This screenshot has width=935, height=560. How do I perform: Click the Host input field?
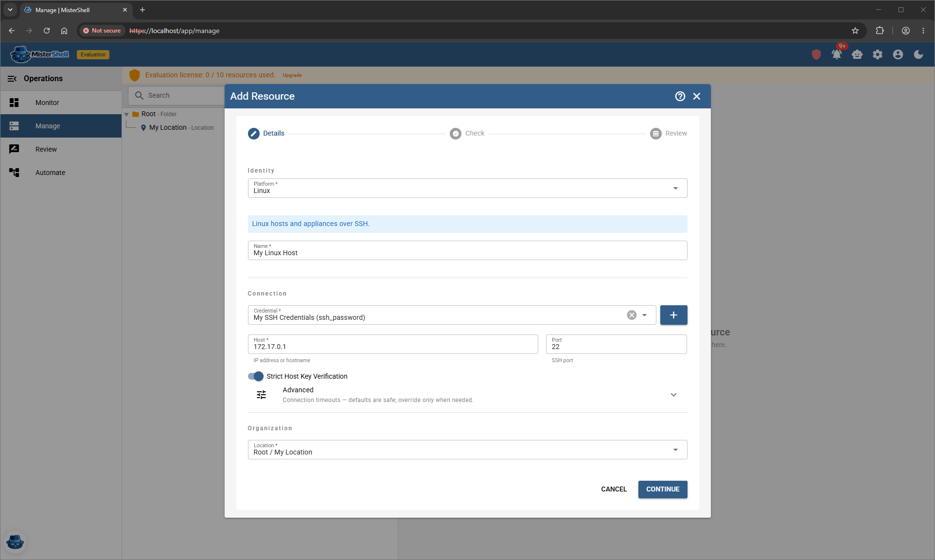pos(393,344)
